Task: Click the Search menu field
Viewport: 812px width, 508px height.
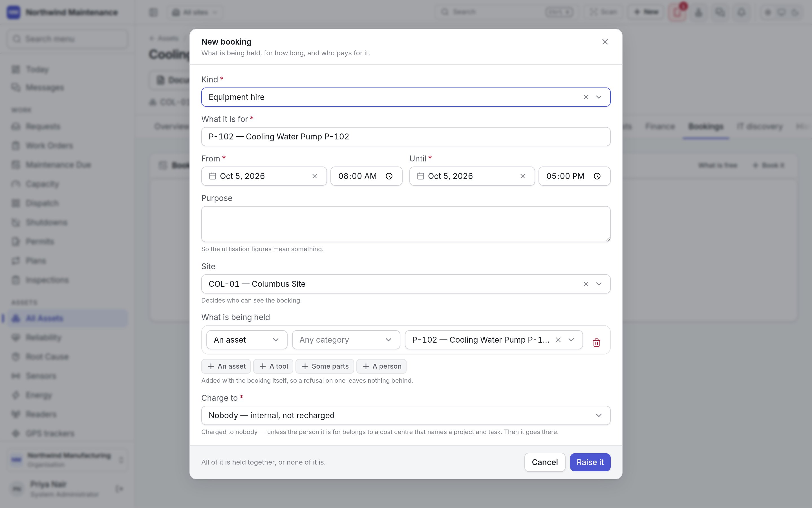Action: (x=67, y=39)
